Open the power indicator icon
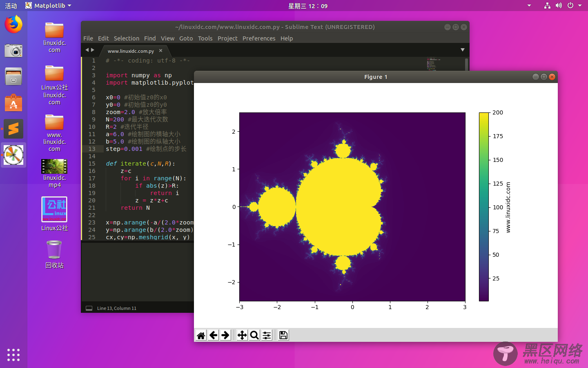 (x=570, y=6)
